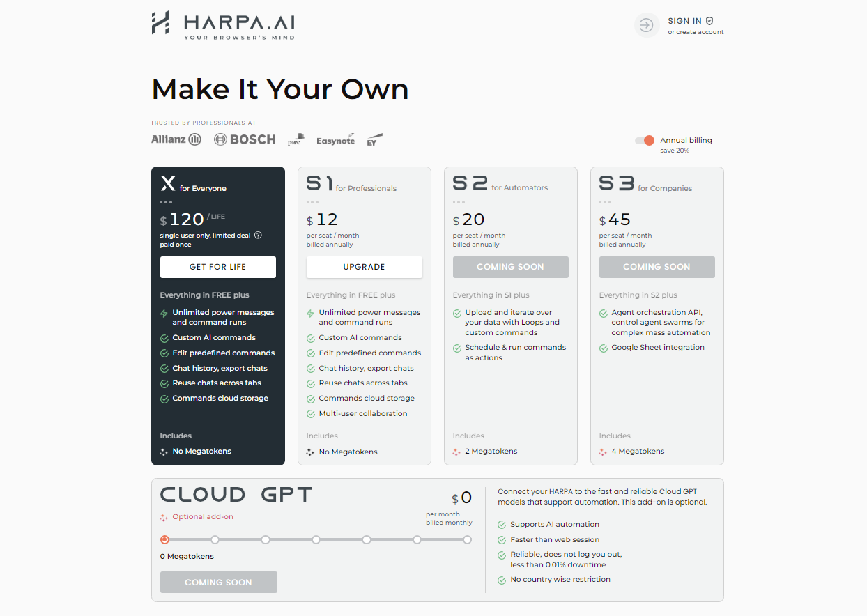Screen dimensions: 867x616
Task: Click the megatoken icon beside 2 Megatokens
Action: click(x=457, y=452)
